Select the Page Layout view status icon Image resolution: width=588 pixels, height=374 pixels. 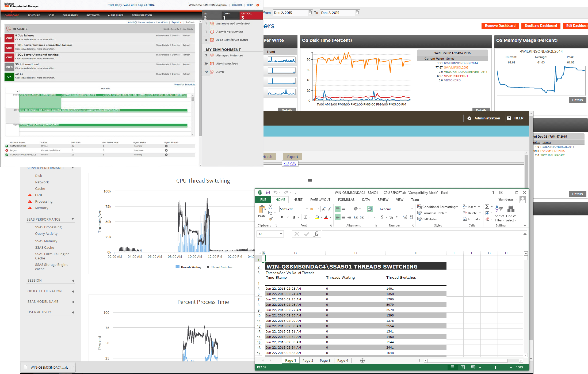click(463, 367)
